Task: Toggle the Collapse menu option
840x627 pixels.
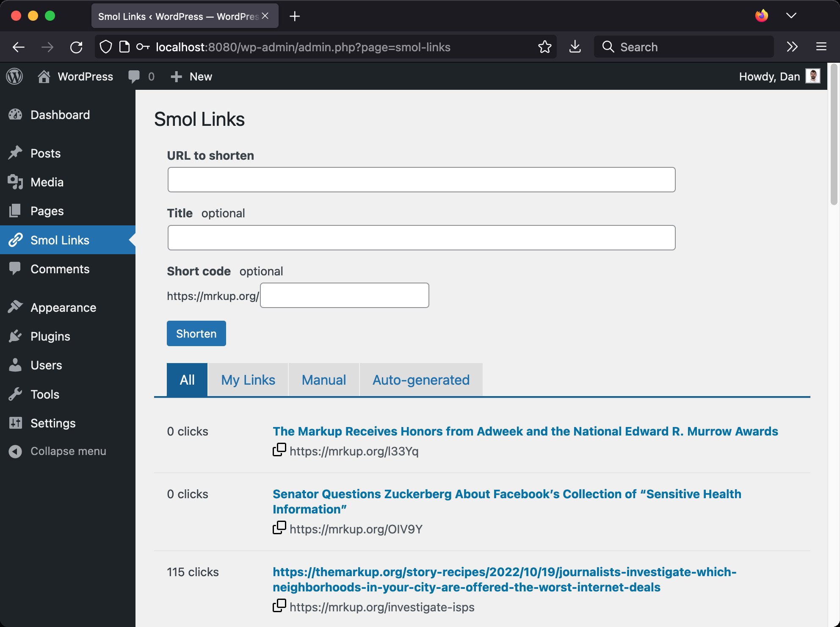Action: pos(69,451)
